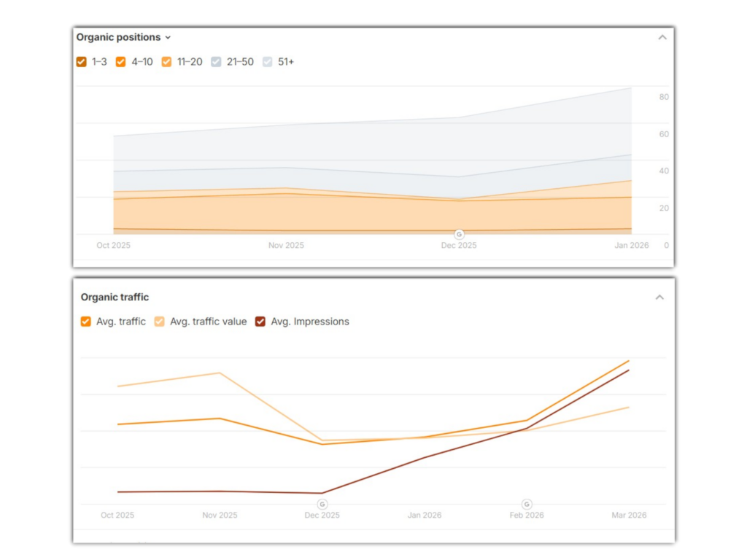This screenshot has height=560, width=747.
Task: Hide the Avg. traffic line
Action: (x=86, y=322)
